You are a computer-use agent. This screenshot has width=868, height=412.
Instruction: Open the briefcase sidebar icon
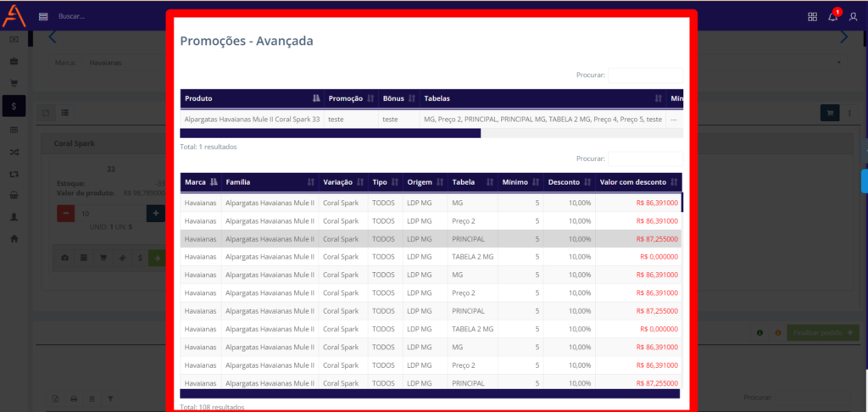point(14,61)
